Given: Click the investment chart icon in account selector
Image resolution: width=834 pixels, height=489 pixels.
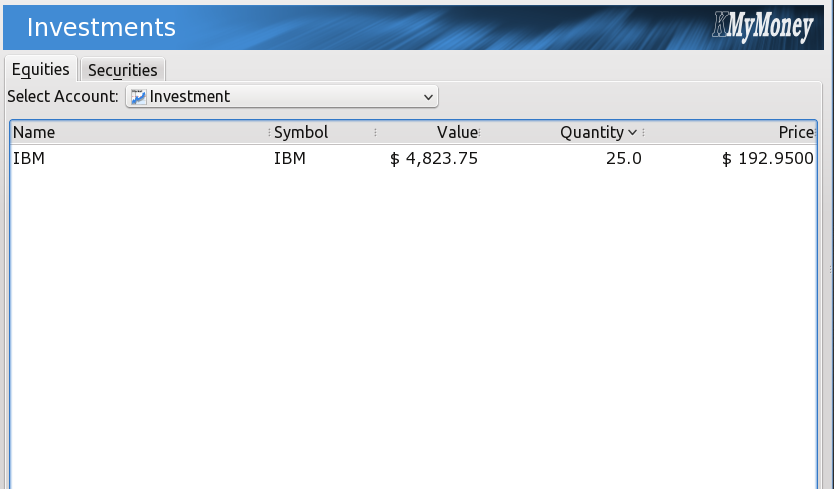Looking at the screenshot, I should coord(138,97).
